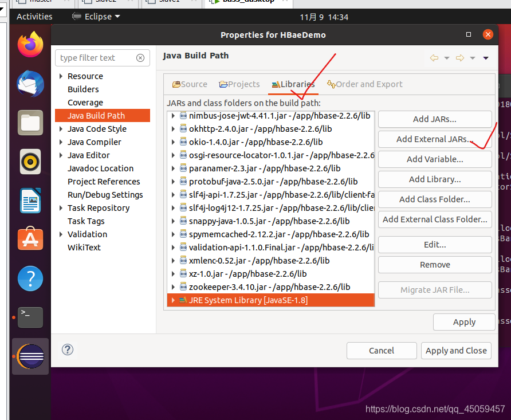This screenshot has width=511, height=420.
Task: Open Ubuntu Software store icon
Action: 30,239
